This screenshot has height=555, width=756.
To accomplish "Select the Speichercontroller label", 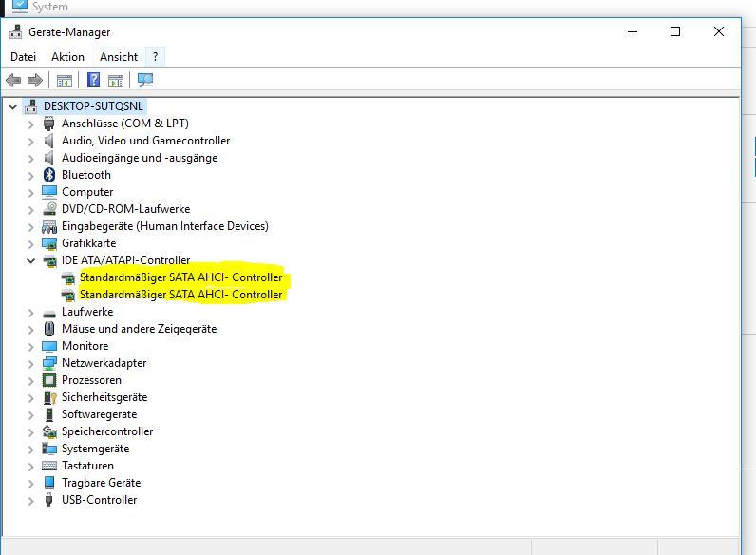I will point(107,431).
